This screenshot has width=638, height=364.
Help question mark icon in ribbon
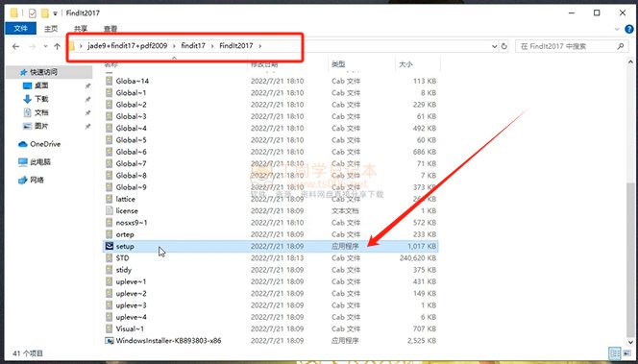click(x=629, y=29)
